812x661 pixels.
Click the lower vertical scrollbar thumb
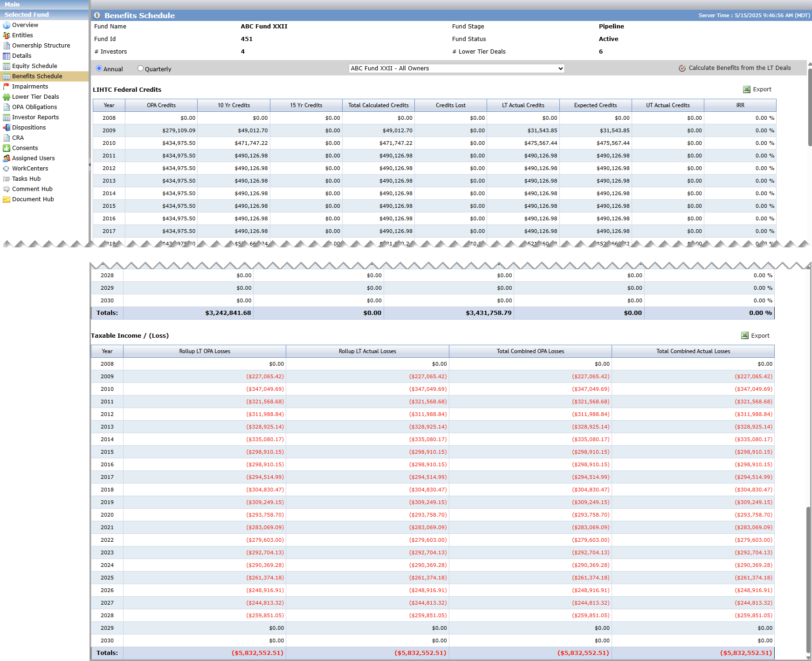coord(808,580)
